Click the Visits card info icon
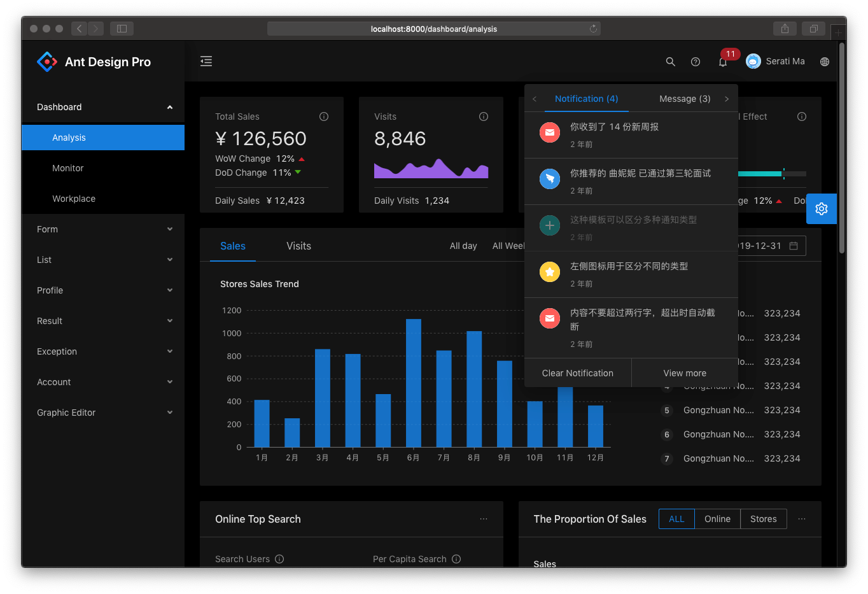The image size is (868, 594). coord(484,117)
